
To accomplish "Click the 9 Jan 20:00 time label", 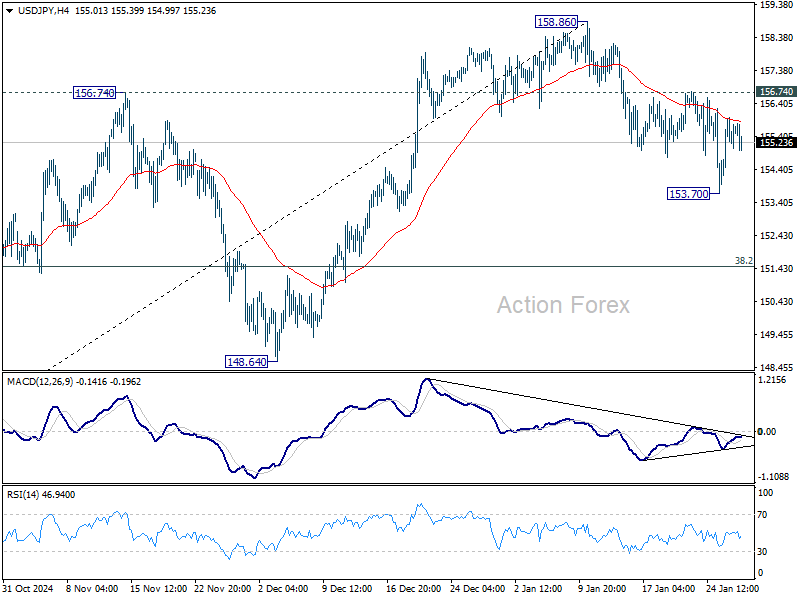I will pos(604,588).
